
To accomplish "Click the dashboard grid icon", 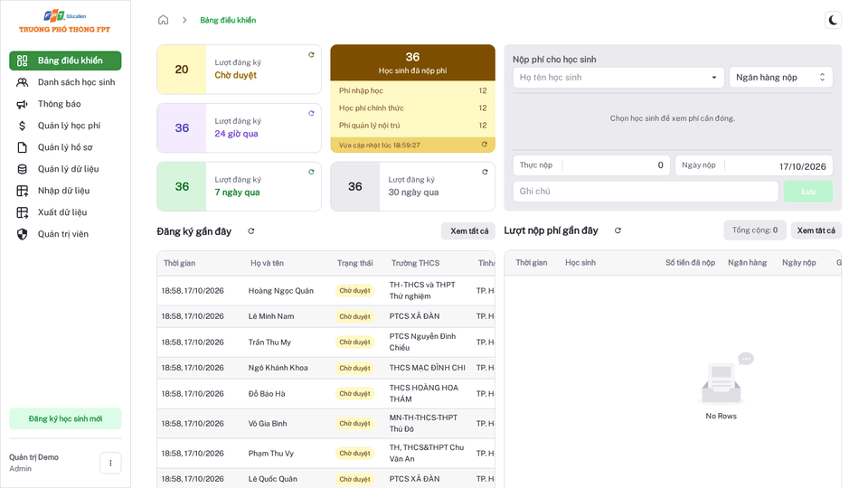I will coord(22,61).
